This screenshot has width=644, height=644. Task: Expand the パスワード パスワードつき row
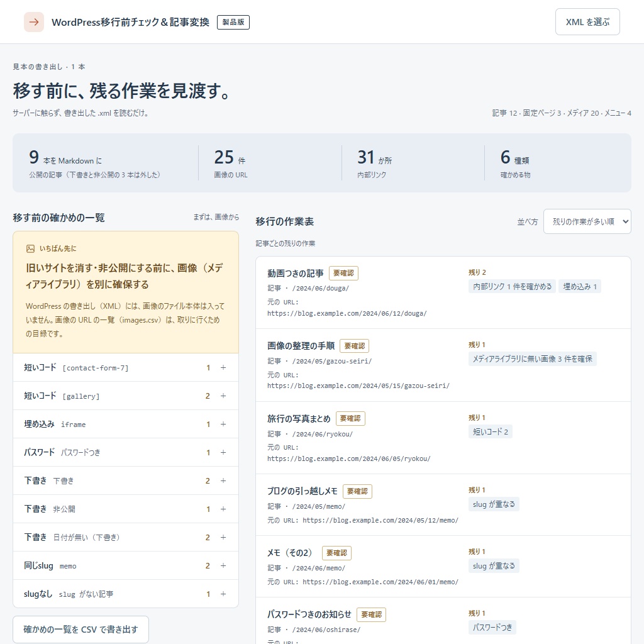click(x=126, y=453)
